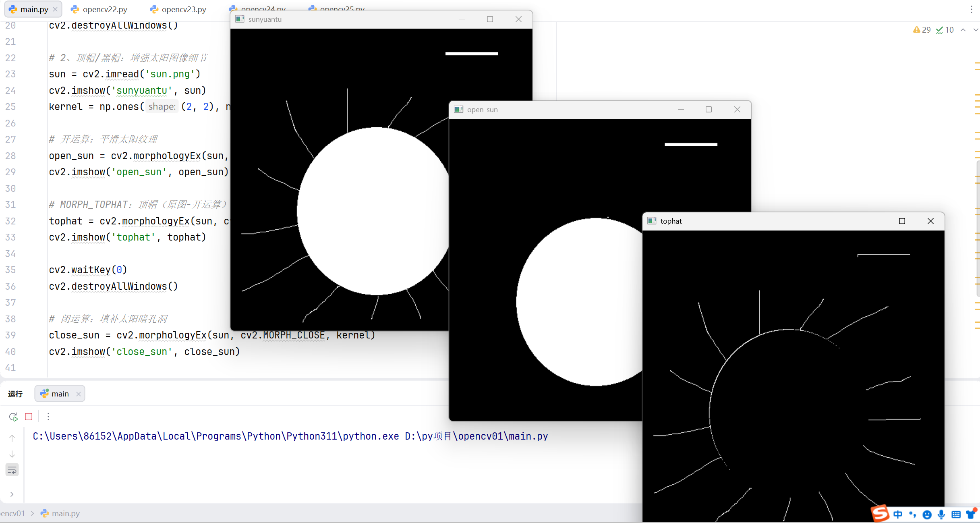Close the main run tab
Image resolution: width=980 pixels, height=523 pixels.
[79, 394]
